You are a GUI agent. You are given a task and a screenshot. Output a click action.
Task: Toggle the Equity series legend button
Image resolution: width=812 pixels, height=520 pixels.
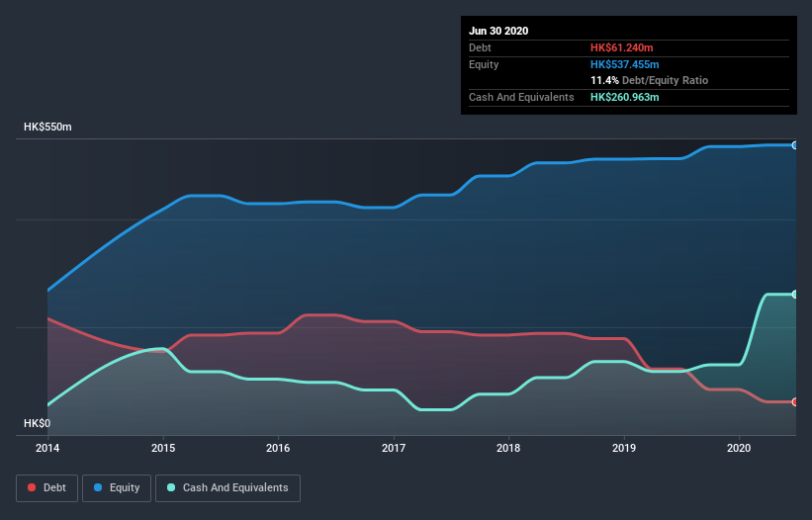pyautogui.click(x=117, y=488)
